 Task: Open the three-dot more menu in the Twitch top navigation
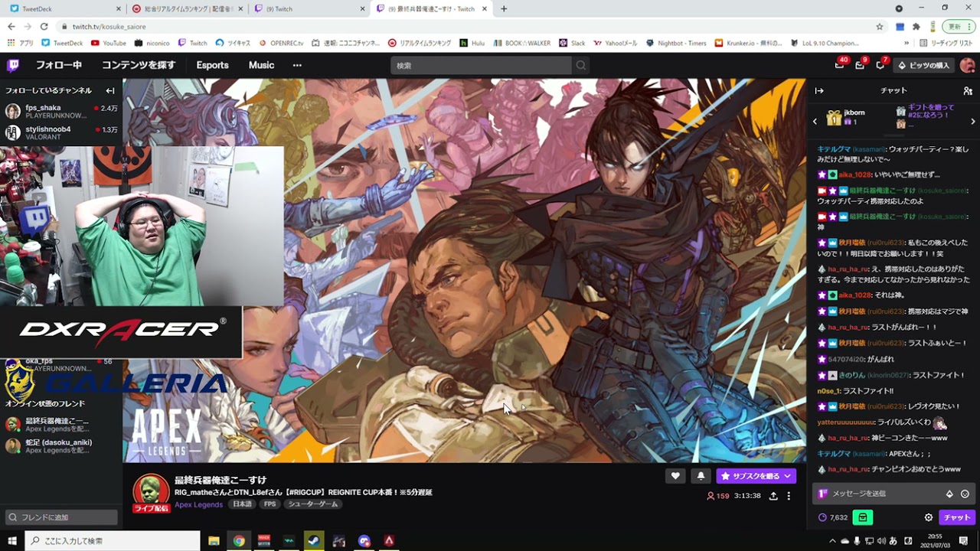point(297,65)
